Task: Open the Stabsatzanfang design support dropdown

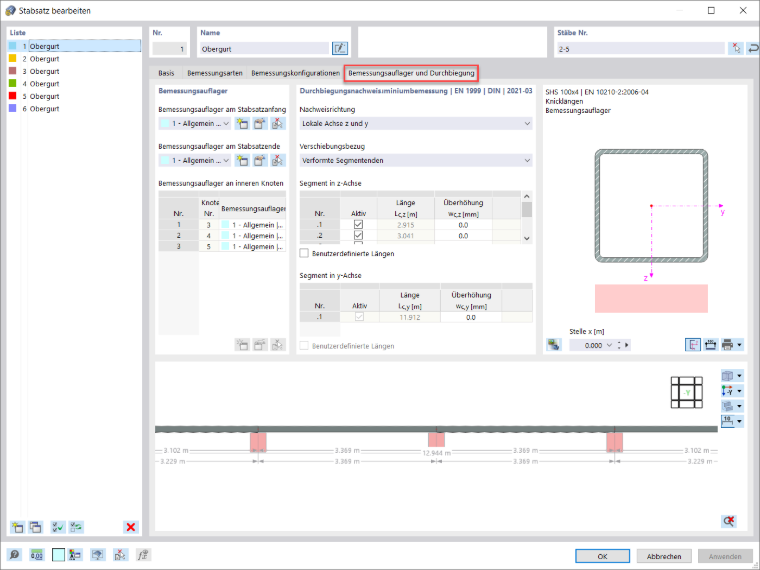Action: point(226,124)
